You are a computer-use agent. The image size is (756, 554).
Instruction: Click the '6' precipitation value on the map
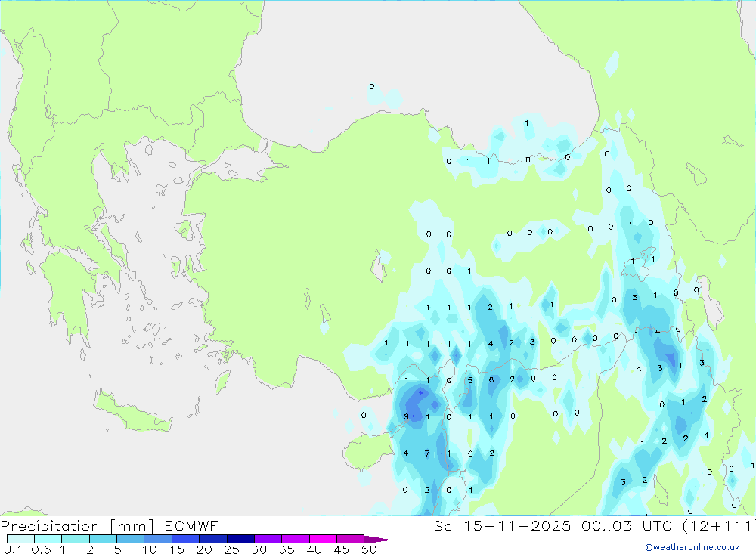pos(491,380)
